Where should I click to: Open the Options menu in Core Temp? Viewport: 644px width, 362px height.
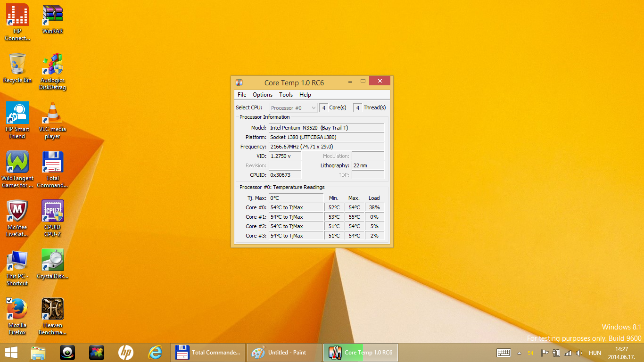pyautogui.click(x=263, y=95)
